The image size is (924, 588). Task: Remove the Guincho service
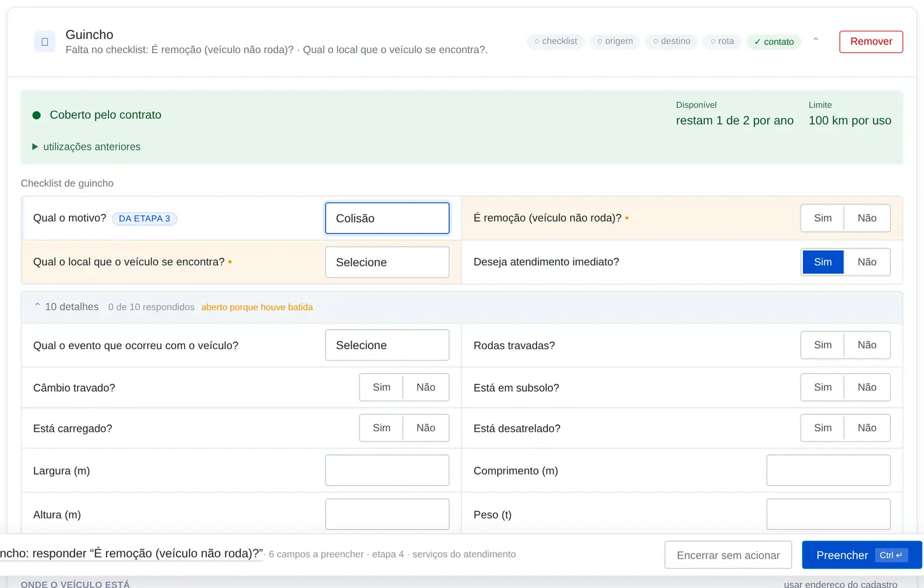coord(871,41)
